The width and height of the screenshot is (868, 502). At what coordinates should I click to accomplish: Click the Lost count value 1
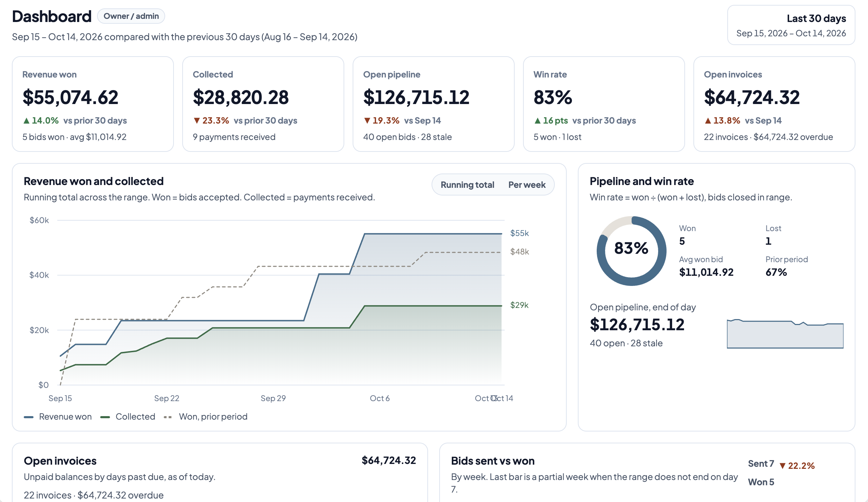point(768,241)
